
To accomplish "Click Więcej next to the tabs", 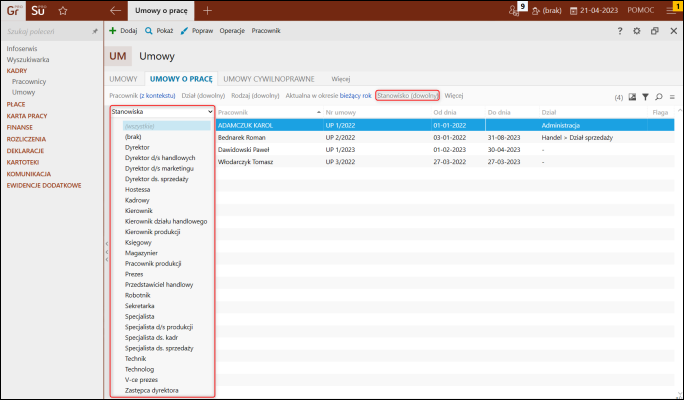I will tap(341, 79).
